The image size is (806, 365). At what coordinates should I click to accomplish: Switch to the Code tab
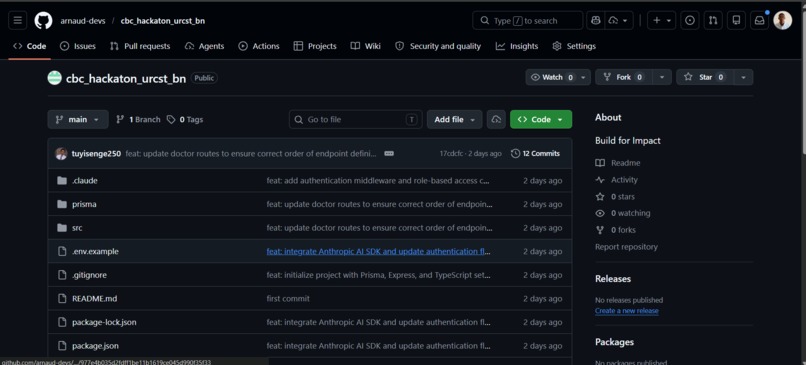point(30,46)
